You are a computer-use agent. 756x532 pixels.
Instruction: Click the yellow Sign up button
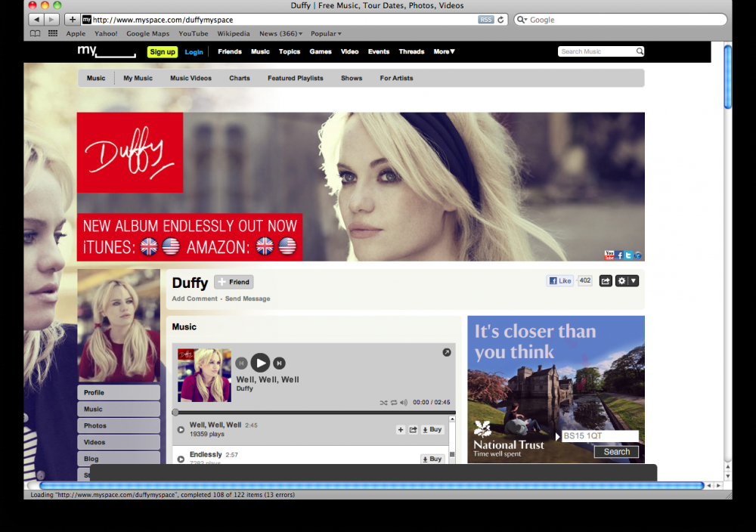(162, 52)
